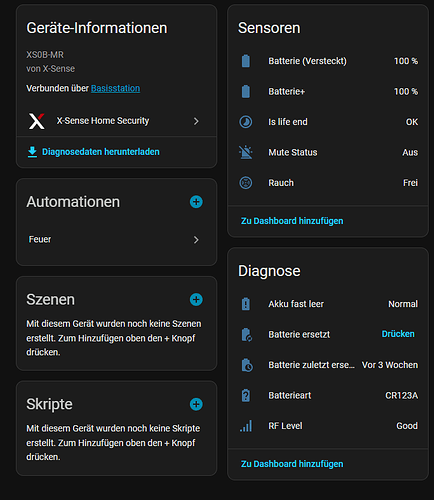This screenshot has width=434, height=500.
Task: Add Sensoren card to dashboard
Action: click(292, 221)
